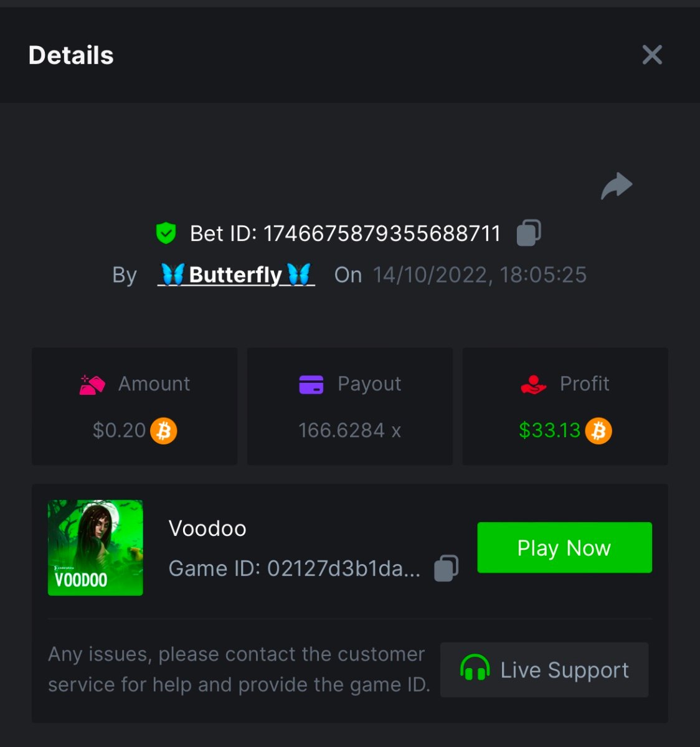Click the 166.6284 x payout value
Screen dimensions: 700x747
[349, 430]
